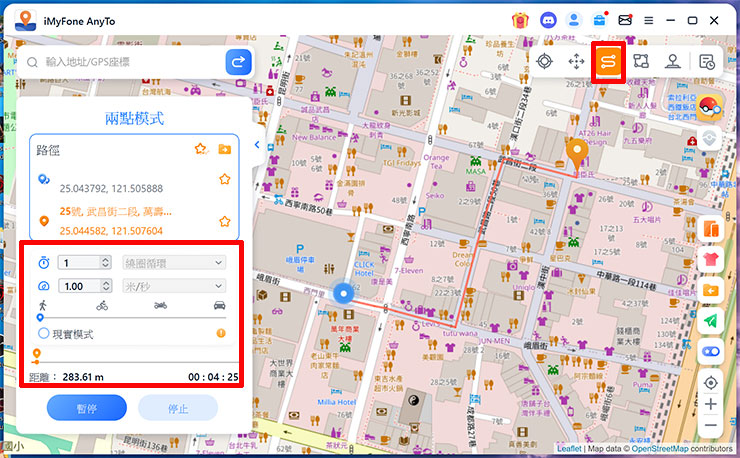The width and height of the screenshot is (740, 458).
Task: Favorite the start point 25.043792 star
Action: click(225, 179)
